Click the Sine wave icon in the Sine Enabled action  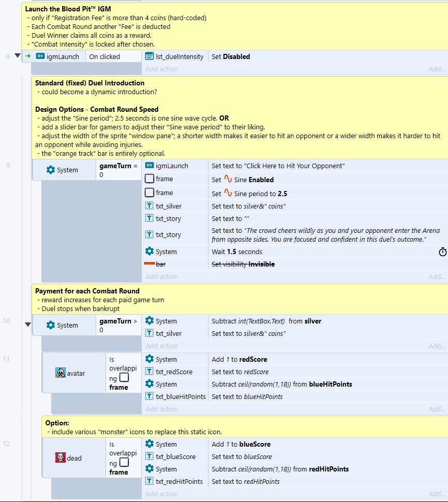point(228,179)
